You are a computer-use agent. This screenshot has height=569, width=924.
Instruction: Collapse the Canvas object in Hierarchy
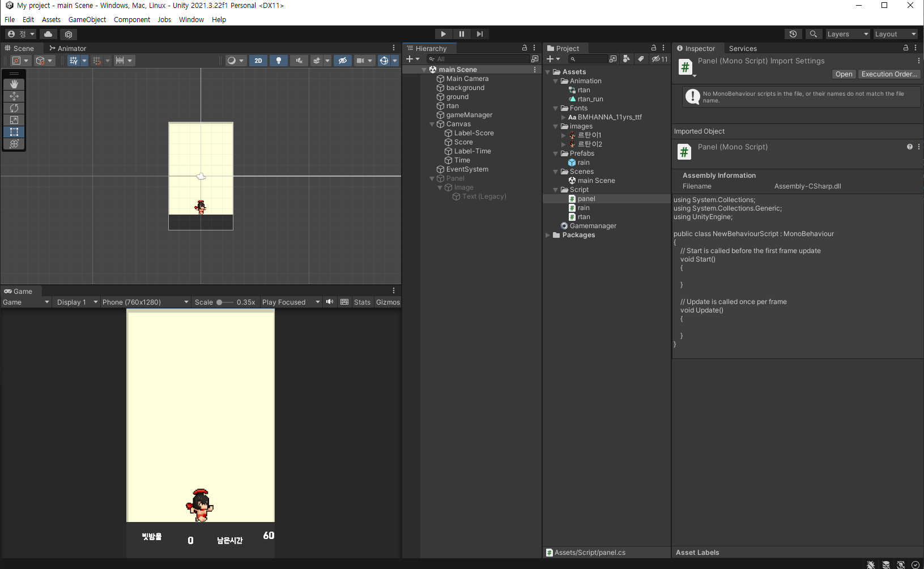tap(432, 124)
